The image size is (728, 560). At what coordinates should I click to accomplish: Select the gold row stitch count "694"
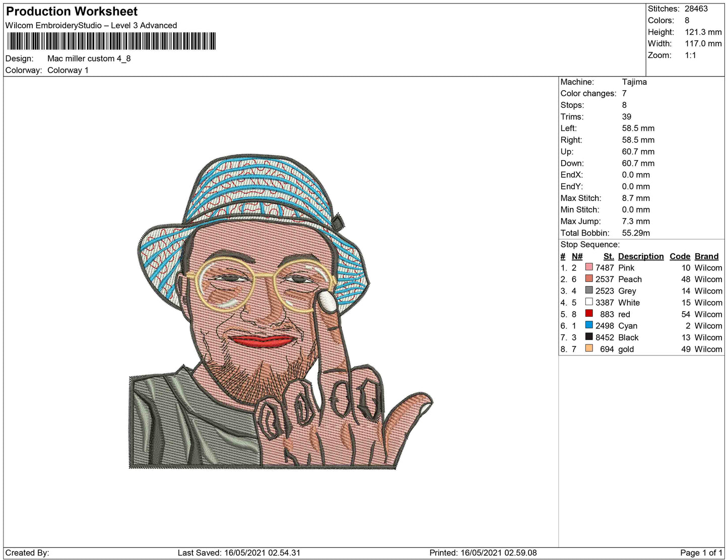click(x=607, y=349)
